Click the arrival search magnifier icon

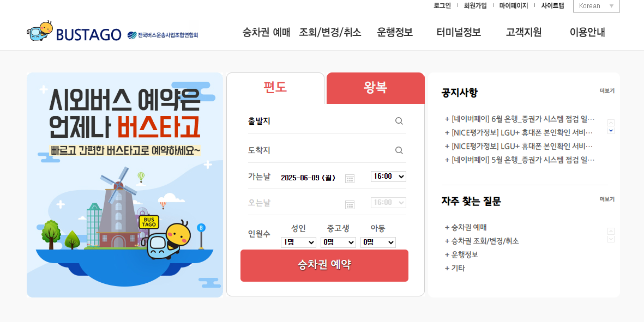click(399, 150)
